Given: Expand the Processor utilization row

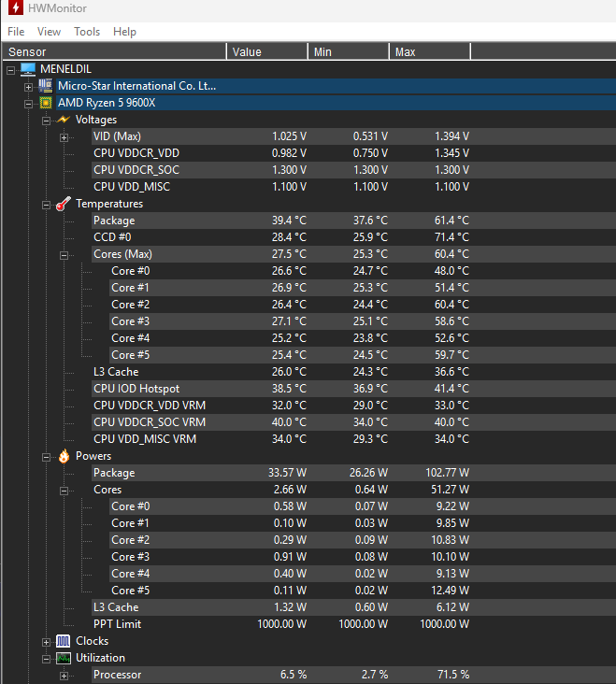Looking at the screenshot, I should point(64,677).
